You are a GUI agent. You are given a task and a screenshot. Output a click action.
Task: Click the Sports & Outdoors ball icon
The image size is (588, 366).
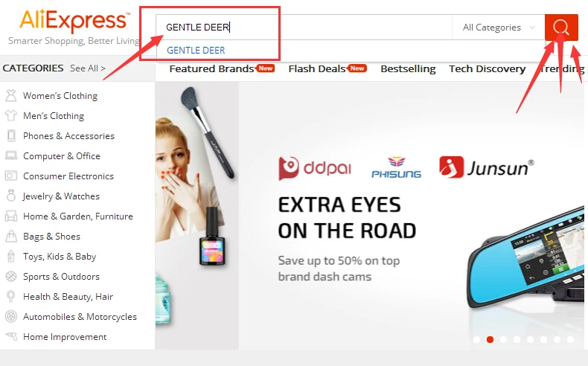11,276
